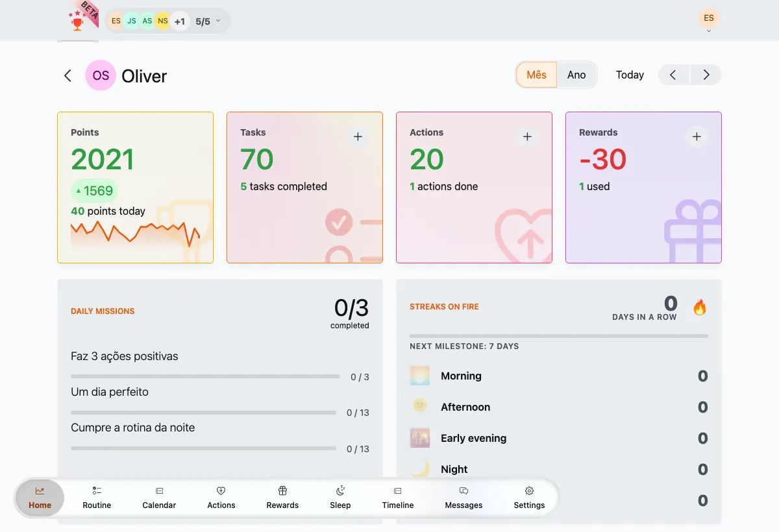Click the 1569 points increase badge

95,191
